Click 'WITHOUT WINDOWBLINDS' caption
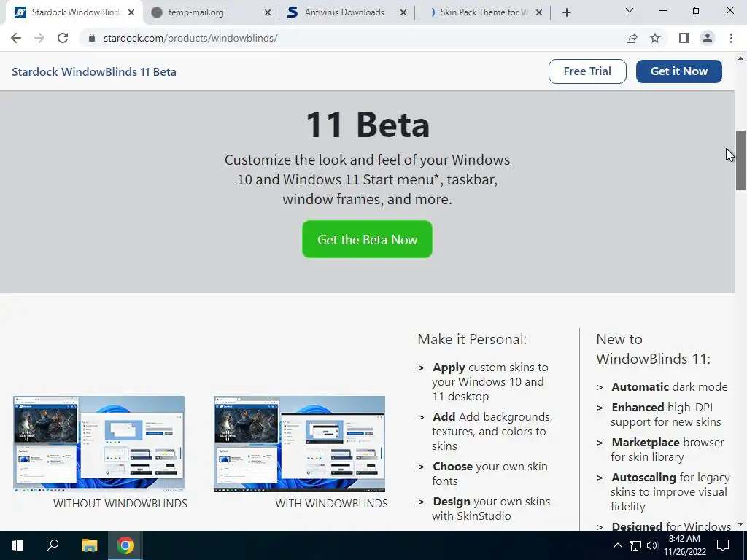 (120, 504)
